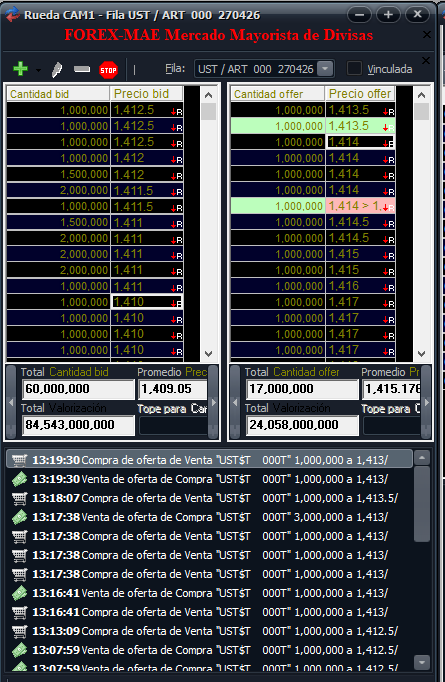Click the cart icon of the 13:18:07 row
Image resolution: width=445 pixels, height=682 pixels.
(20, 498)
